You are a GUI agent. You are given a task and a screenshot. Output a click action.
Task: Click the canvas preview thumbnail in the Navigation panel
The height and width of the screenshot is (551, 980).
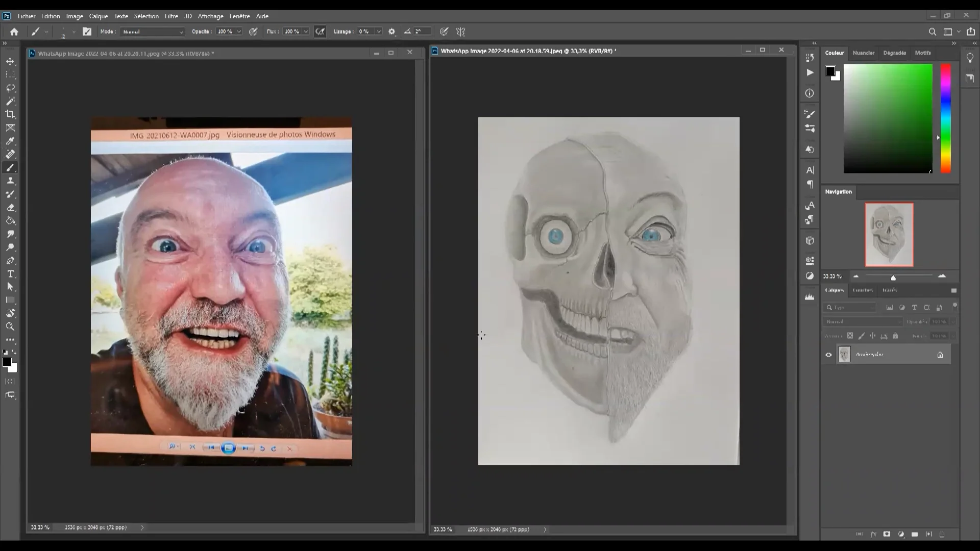coord(888,234)
